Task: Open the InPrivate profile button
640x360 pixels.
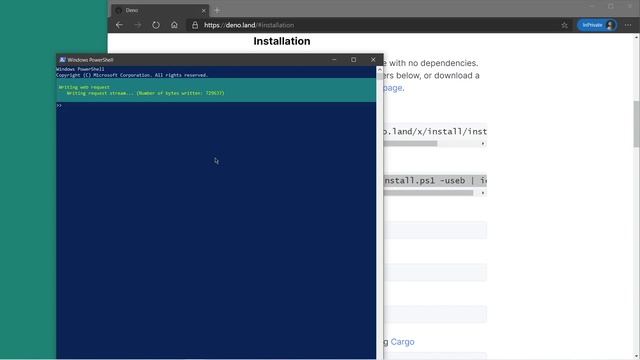Action: [x=597, y=25]
